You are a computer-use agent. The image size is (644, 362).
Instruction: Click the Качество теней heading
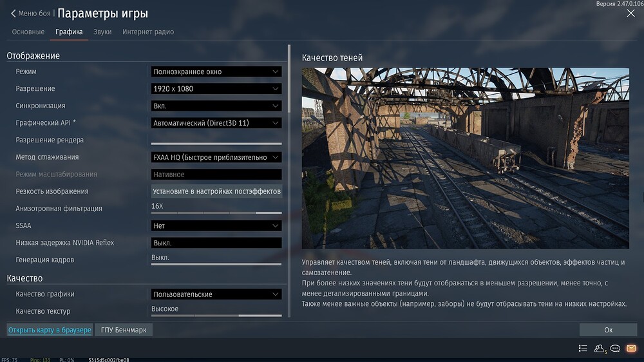[x=332, y=58]
